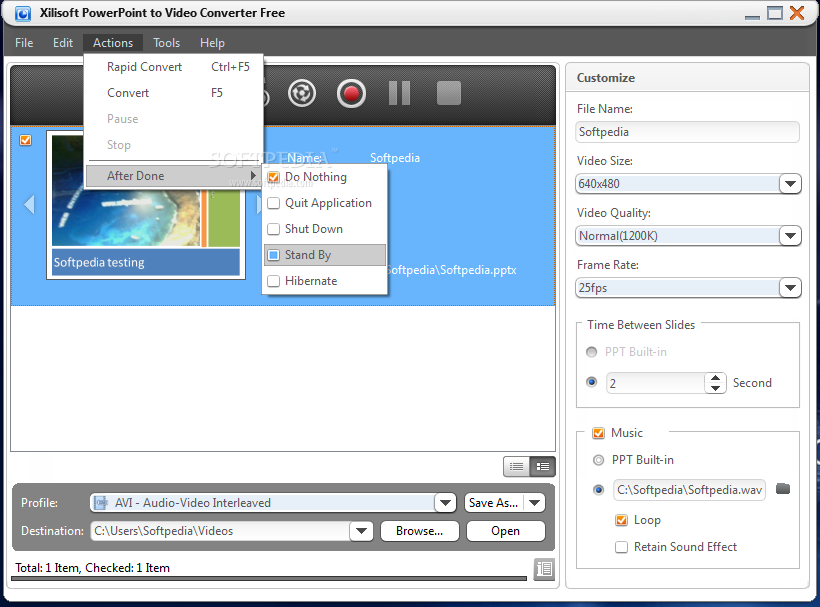Enable Retain Sound Effect checkbox
This screenshot has height=607, width=820.
click(x=621, y=547)
